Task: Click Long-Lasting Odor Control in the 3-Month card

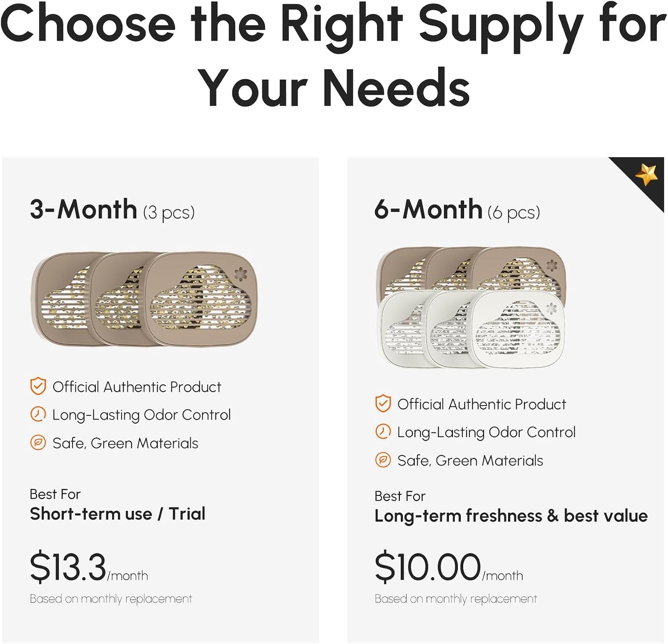Action: (x=141, y=415)
